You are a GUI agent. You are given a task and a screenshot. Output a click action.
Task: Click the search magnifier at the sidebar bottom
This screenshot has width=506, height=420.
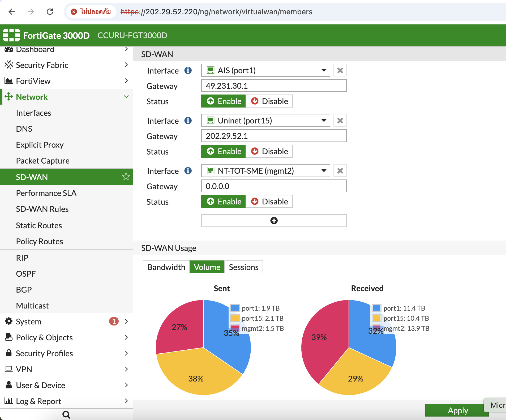tap(66, 414)
